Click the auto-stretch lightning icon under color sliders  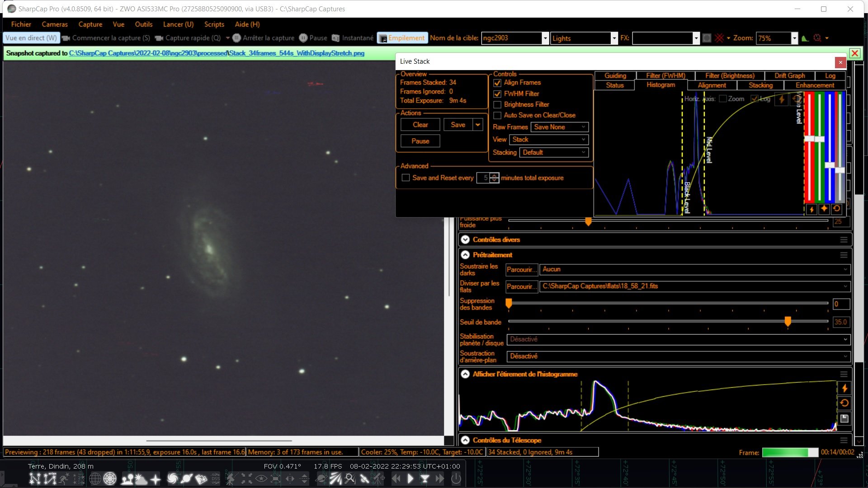click(x=811, y=209)
